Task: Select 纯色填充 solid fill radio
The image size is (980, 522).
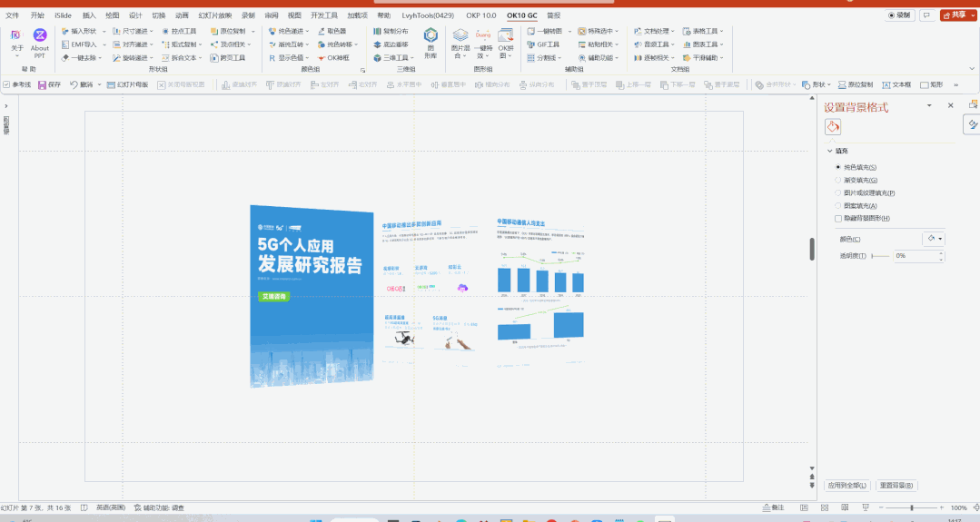Action: 838,167
